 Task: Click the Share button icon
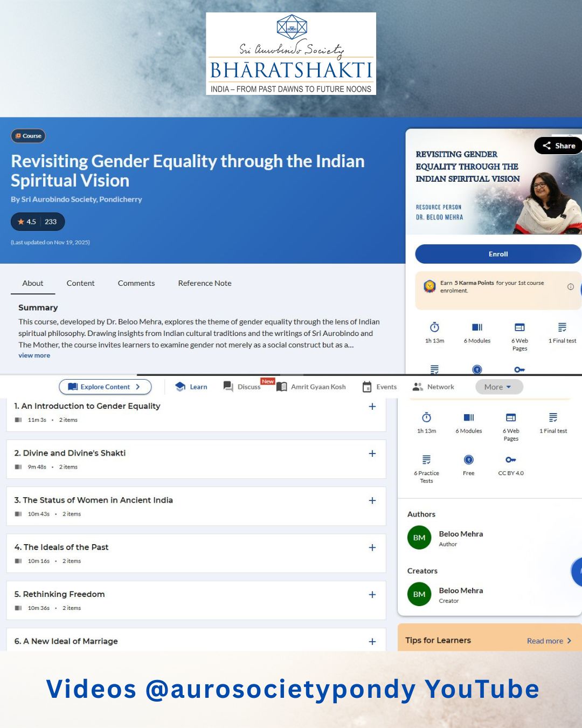pos(547,146)
